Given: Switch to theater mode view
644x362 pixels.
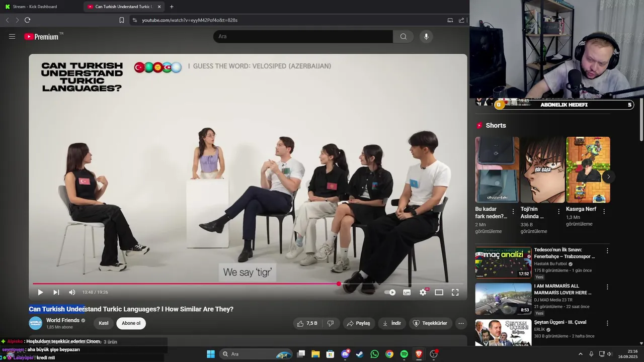Looking at the screenshot, I should (x=439, y=292).
